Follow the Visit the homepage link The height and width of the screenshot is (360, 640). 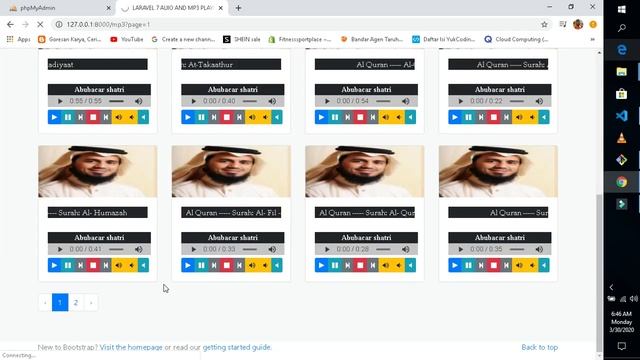131,347
